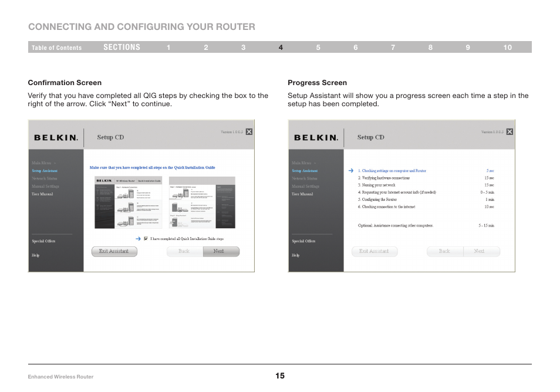Select step '6. Checking connection to the internet'
Screen dimensions: 560x392
point(386,207)
